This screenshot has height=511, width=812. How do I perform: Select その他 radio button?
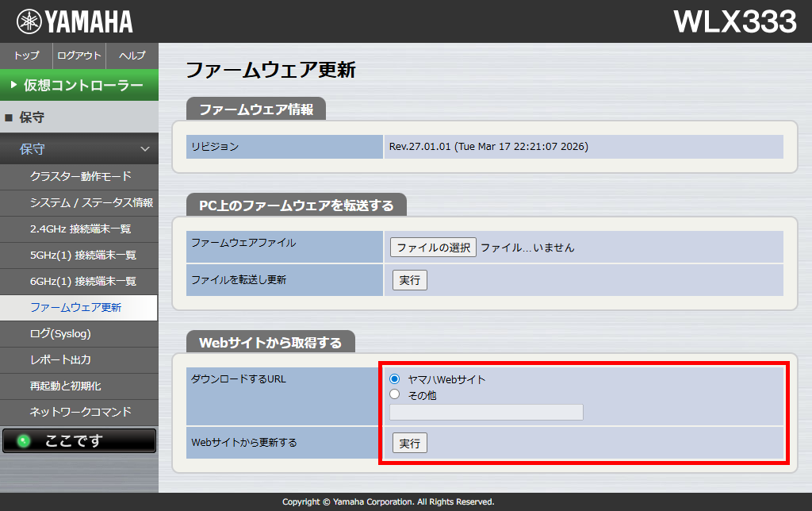(395, 394)
